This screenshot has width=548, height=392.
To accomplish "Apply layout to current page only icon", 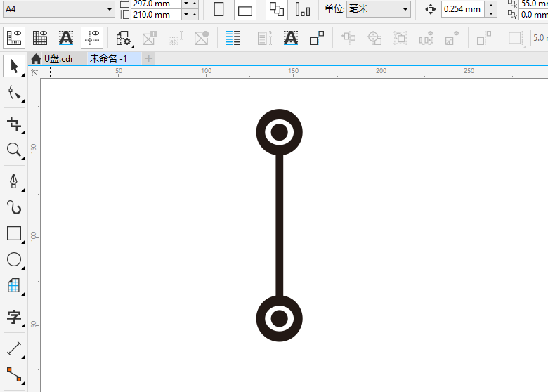I will pyautogui.click(x=303, y=9).
